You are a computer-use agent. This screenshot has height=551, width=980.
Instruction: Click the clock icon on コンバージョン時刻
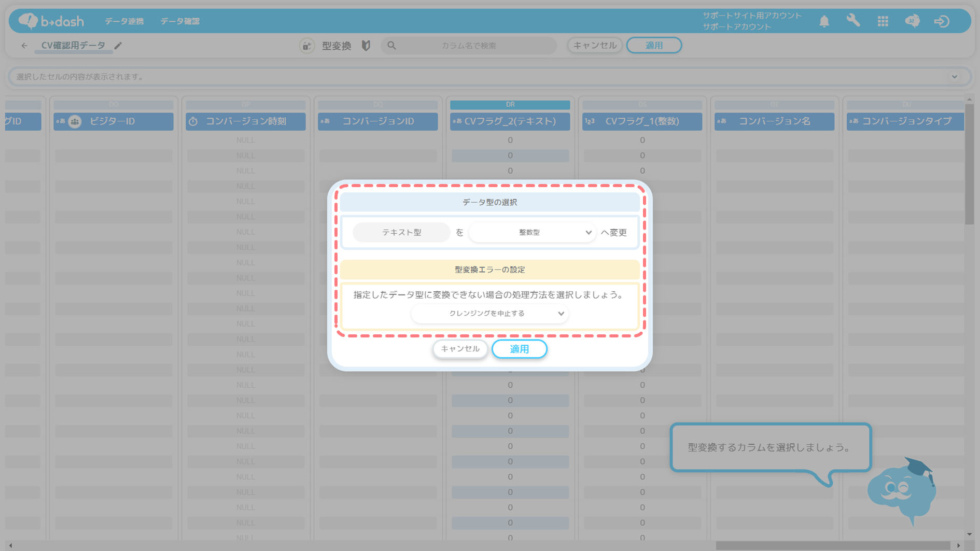pyautogui.click(x=193, y=121)
